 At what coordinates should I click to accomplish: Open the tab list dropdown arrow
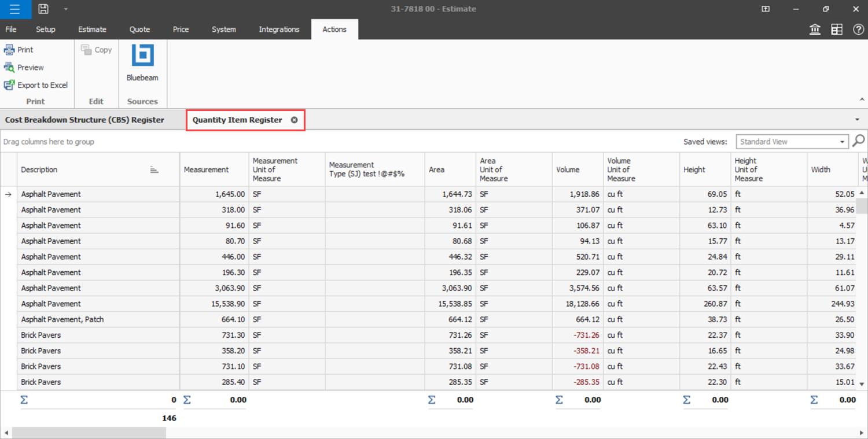click(x=857, y=120)
